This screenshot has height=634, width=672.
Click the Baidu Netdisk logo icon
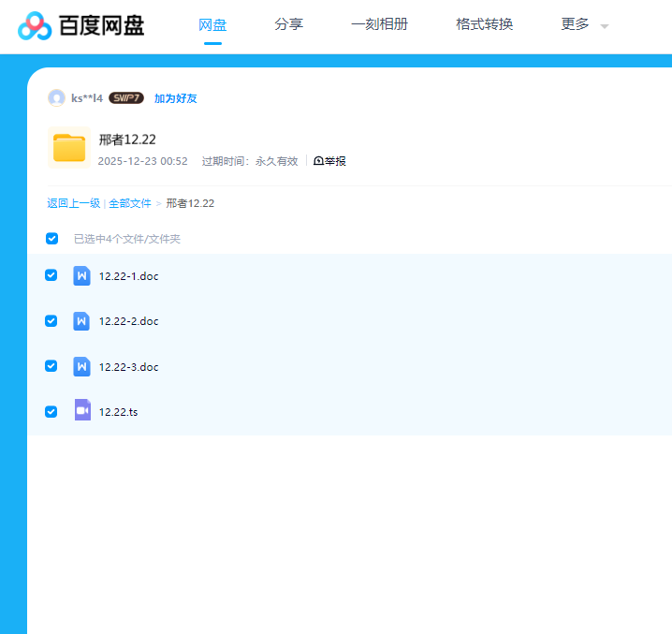[35, 26]
